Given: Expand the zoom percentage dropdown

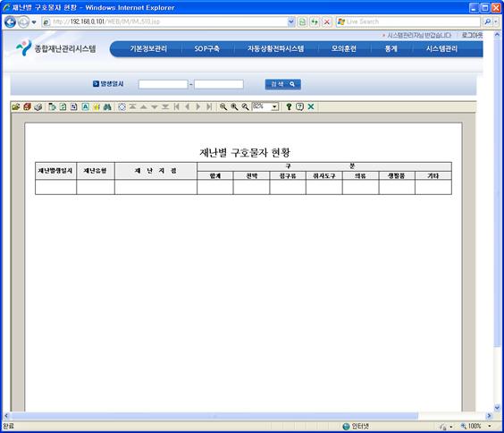Looking at the screenshot, I should pos(275,106).
